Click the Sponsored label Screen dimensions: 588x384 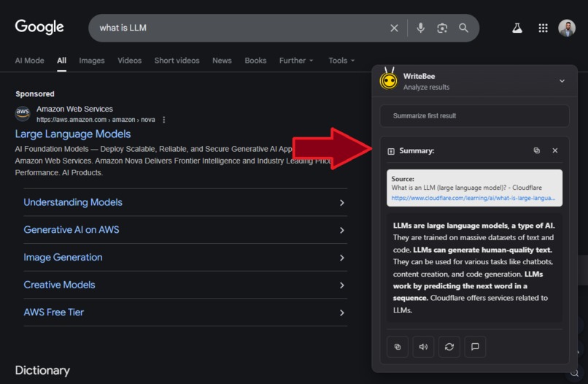(x=35, y=94)
